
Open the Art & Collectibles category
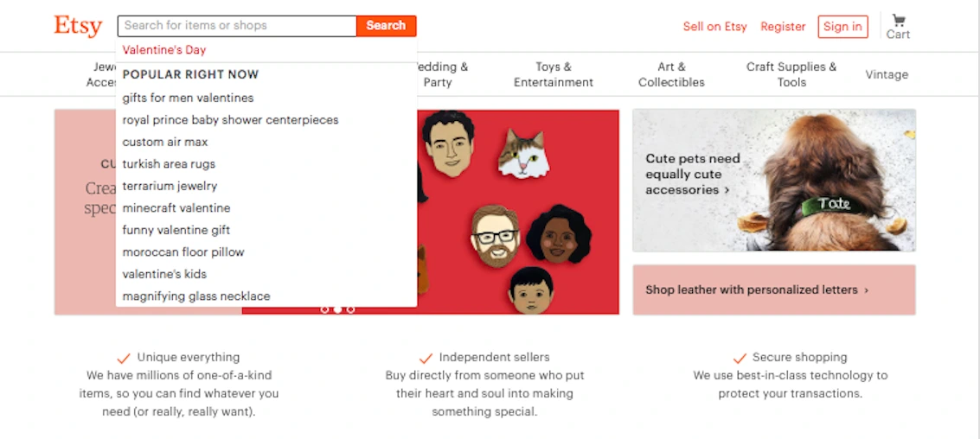(x=671, y=74)
